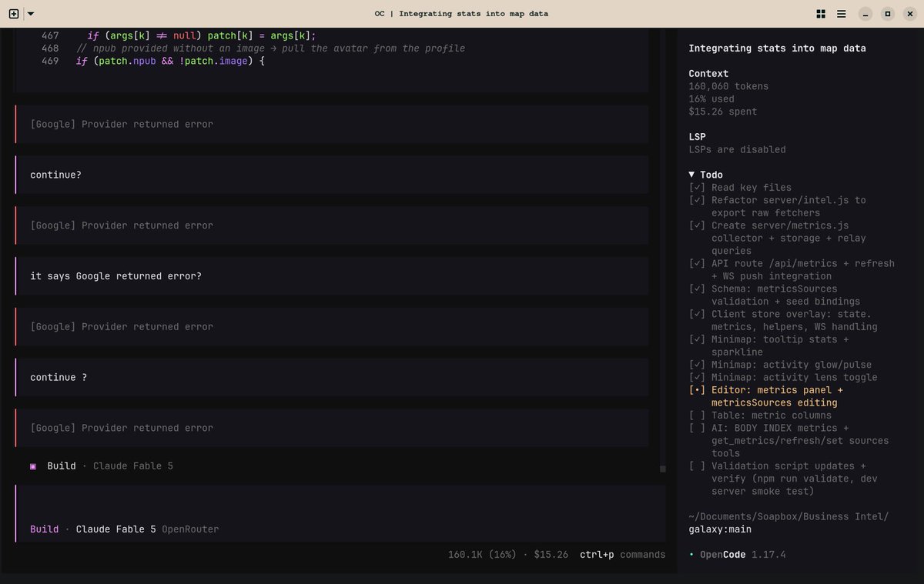Click 'it says Google returned error?' message

[x=332, y=276]
